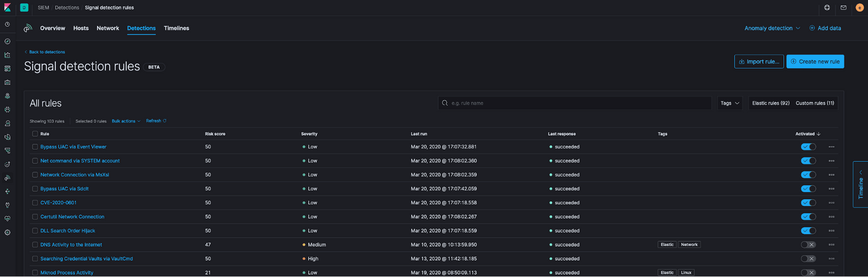Expand the Tags filter dropdown

coord(729,103)
